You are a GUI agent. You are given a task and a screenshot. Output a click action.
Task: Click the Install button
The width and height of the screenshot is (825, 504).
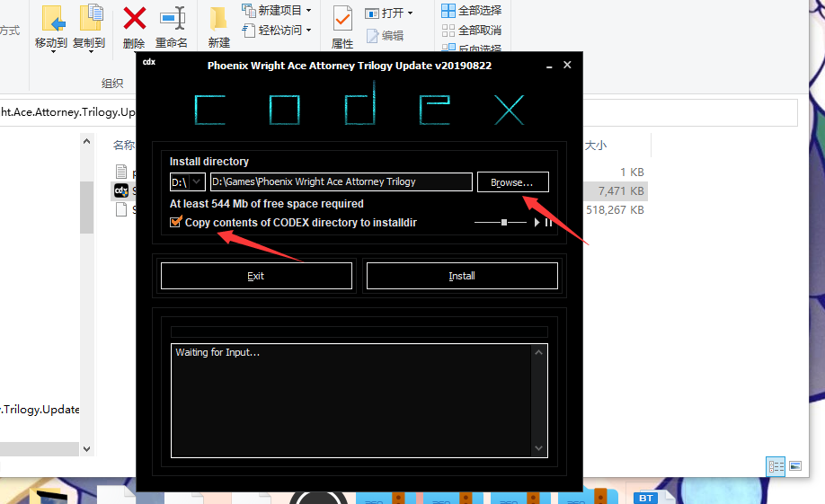click(462, 276)
